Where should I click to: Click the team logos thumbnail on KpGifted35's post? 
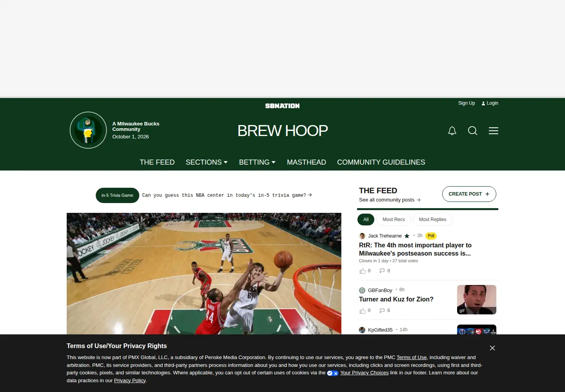coord(477,330)
